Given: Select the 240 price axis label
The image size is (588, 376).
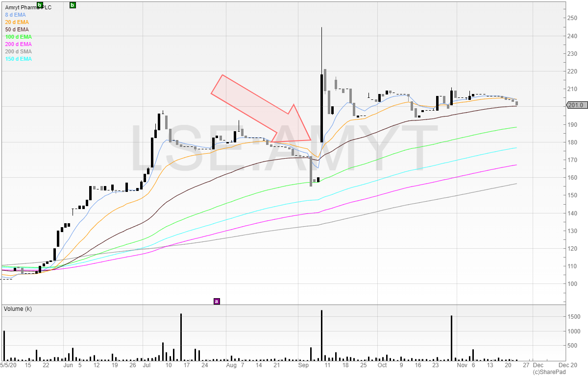Looking at the screenshot, I should tap(573, 36).
